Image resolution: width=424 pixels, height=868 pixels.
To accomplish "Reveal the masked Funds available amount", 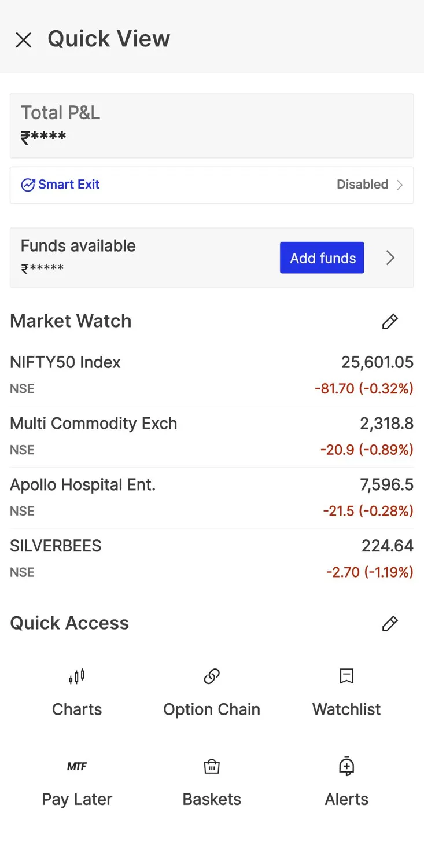I will 43,269.
